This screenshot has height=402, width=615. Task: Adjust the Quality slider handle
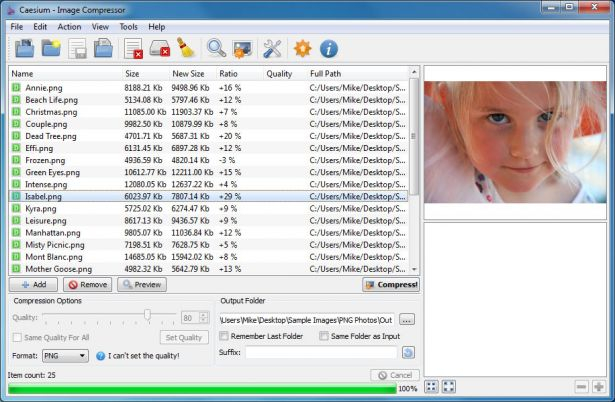click(x=147, y=315)
